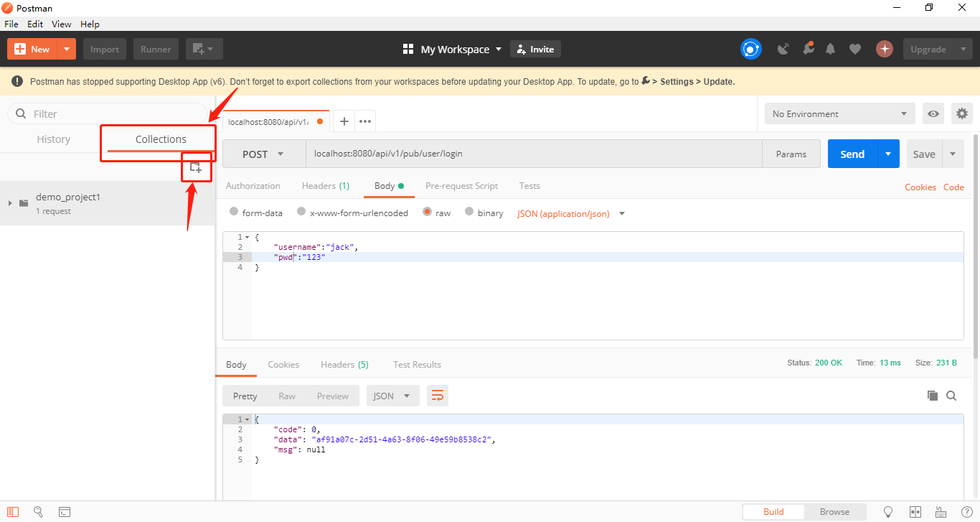The height and width of the screenshot is (522, 980).
Task: Select the form-data radio button
Action: (233, 213)
